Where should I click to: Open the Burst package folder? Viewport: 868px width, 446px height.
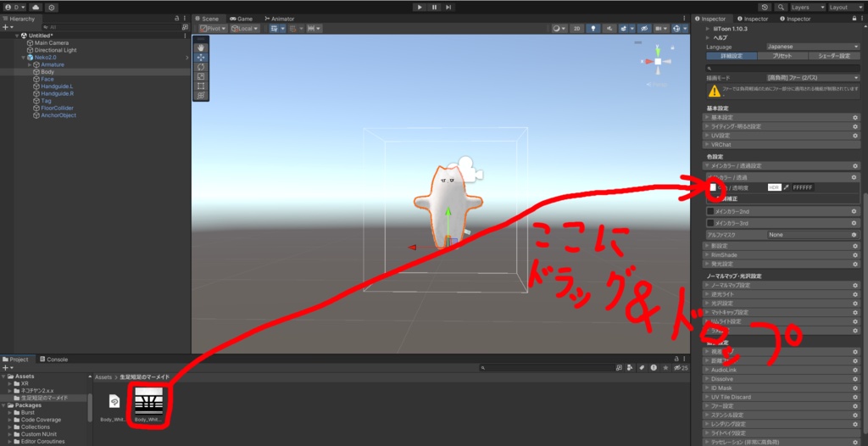[x=28, y=412]
